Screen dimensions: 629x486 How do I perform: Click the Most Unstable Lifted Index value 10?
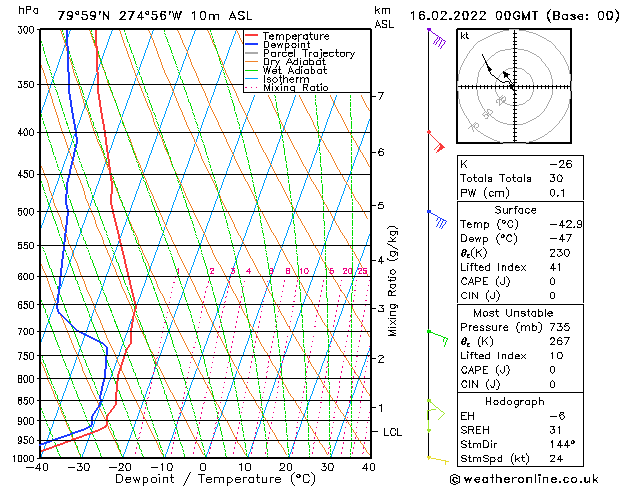tap(556, 356)
